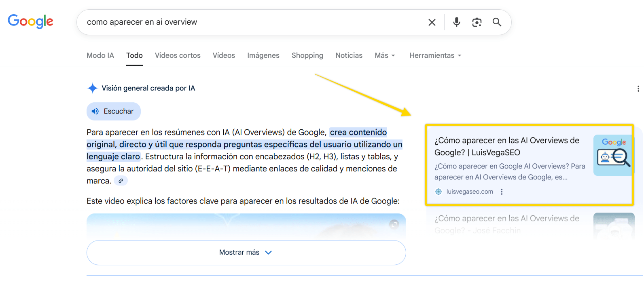This screenshot has height=289, width=644.
Task: Start voice search with the microphone icon
Action: (x=457, y=22)
